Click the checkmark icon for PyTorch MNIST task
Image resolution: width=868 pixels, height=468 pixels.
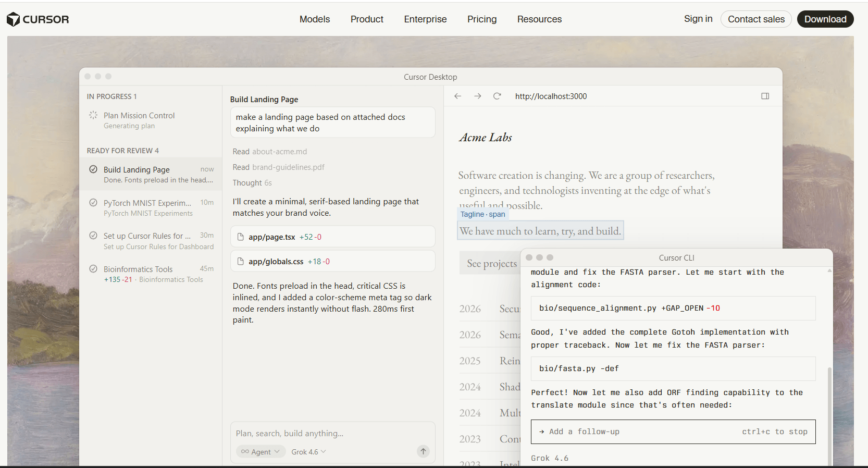pyautogui.click(x=93, y=202)
